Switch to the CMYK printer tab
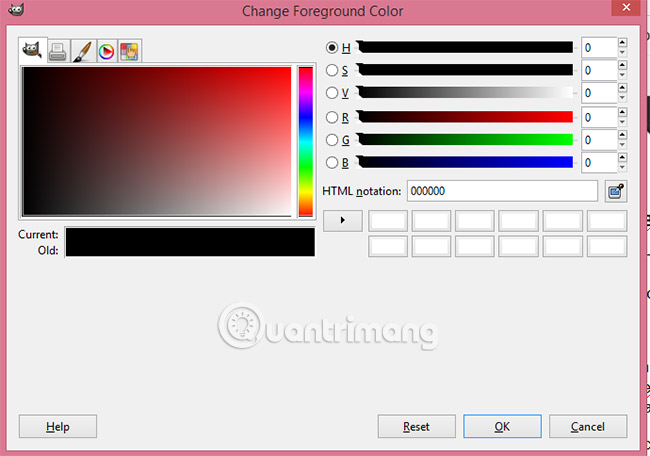This screenshot has height=456, width=650. point(58,51)
